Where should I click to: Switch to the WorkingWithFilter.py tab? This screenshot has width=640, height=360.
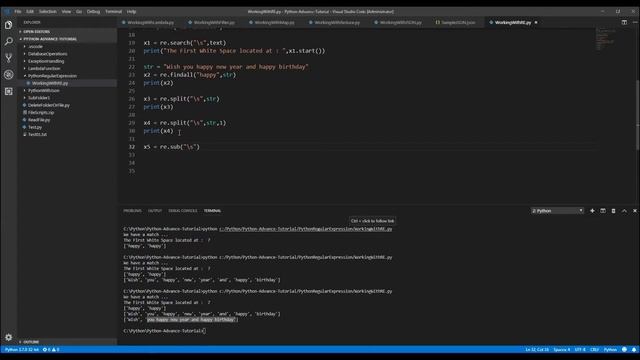click(214, 22)
